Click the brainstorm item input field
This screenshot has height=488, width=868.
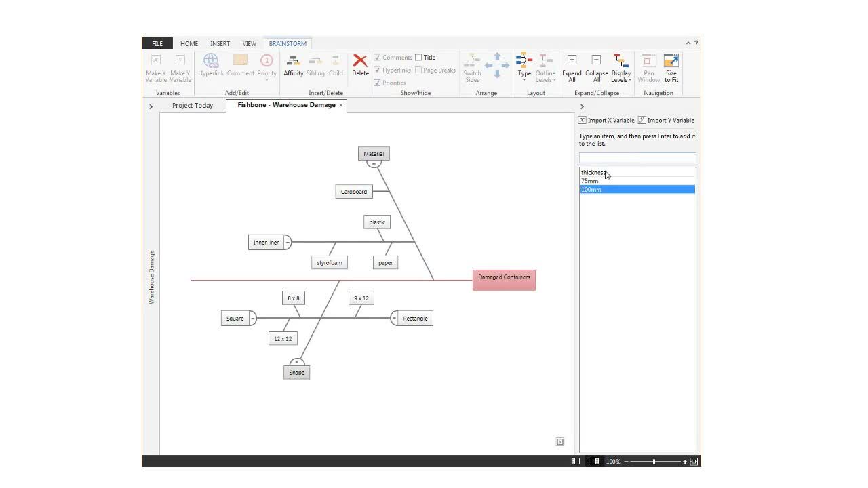(x=637, y=157)
